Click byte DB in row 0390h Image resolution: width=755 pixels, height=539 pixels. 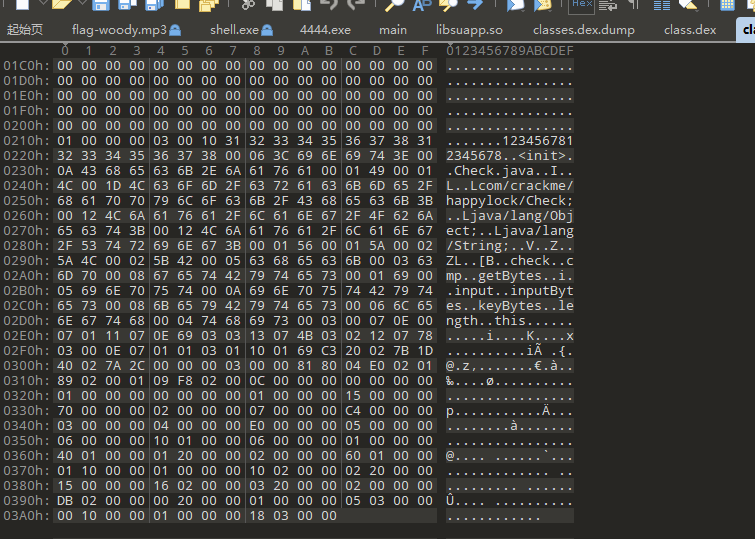[65, 501]
